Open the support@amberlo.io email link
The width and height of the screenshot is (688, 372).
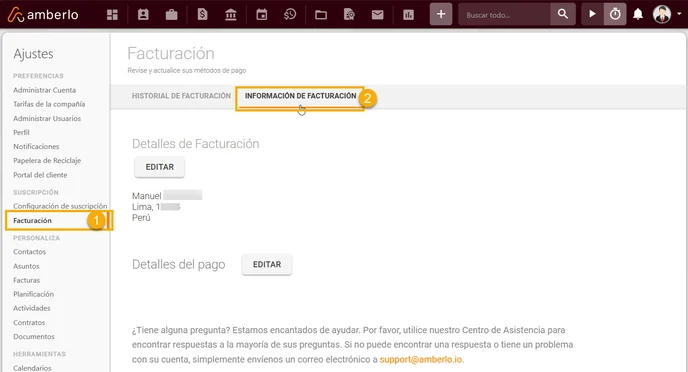tap(420, 359)
